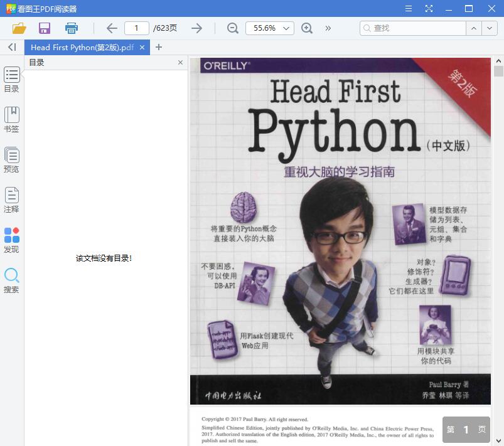Click the /623页 total pages text

pyautogui.click(x=165, y=28)
